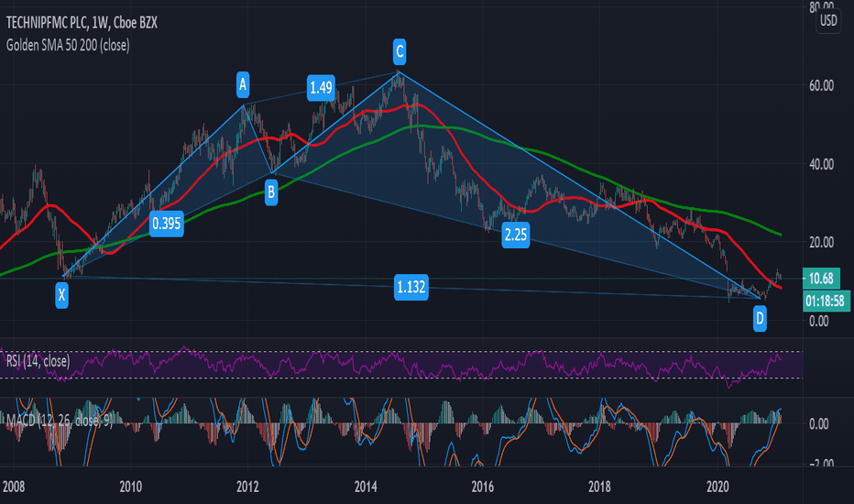Click the 40.00 price axis label
The width and height of the screenshot is (854, 504).
(821, 164)
